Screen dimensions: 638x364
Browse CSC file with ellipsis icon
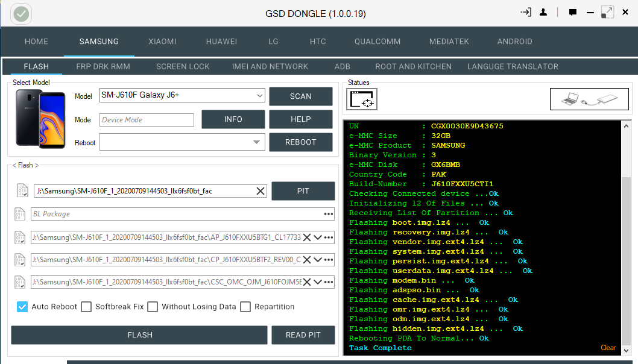point(329,282)
